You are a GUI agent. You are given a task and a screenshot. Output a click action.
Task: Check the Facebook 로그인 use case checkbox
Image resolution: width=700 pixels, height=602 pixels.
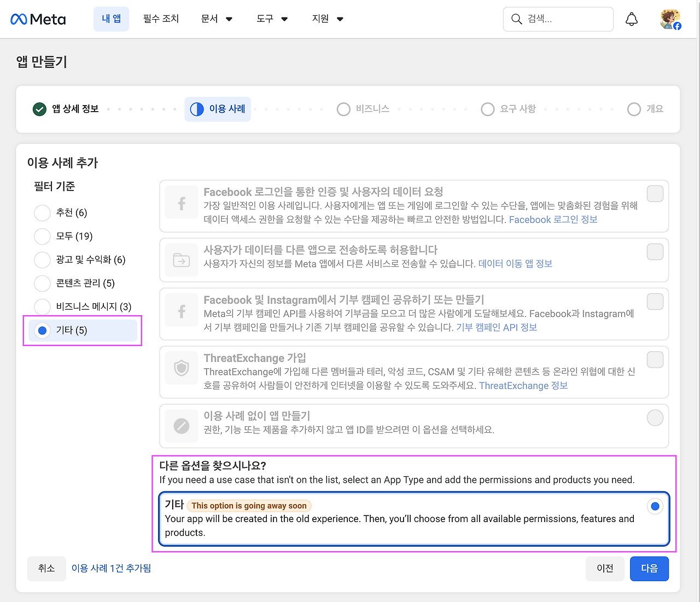click(x=655, y=194)
